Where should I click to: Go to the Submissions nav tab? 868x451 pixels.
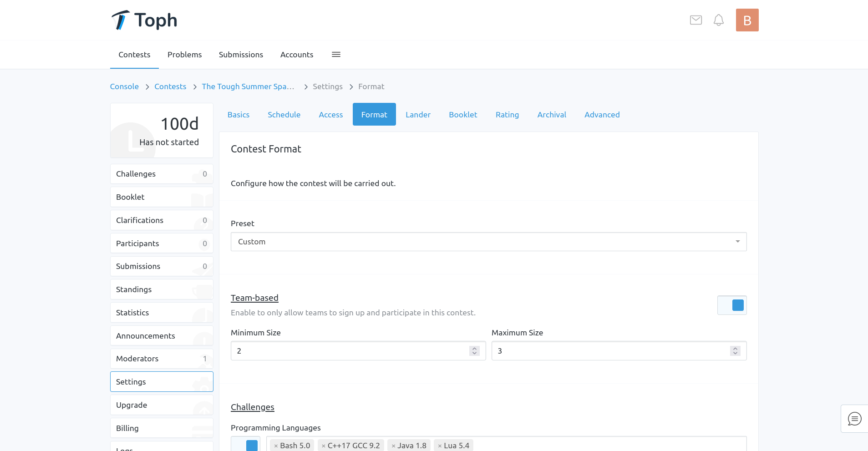click(241, 55)
